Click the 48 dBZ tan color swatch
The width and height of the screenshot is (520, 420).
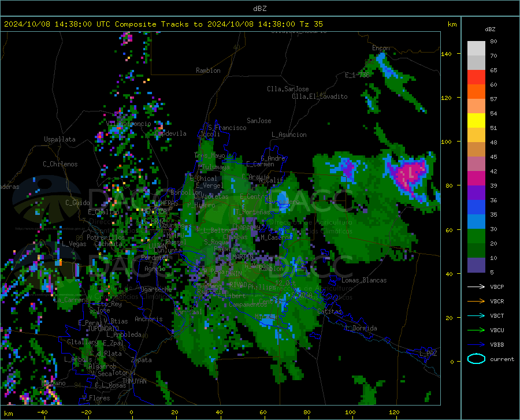click(x=476, y=150)
